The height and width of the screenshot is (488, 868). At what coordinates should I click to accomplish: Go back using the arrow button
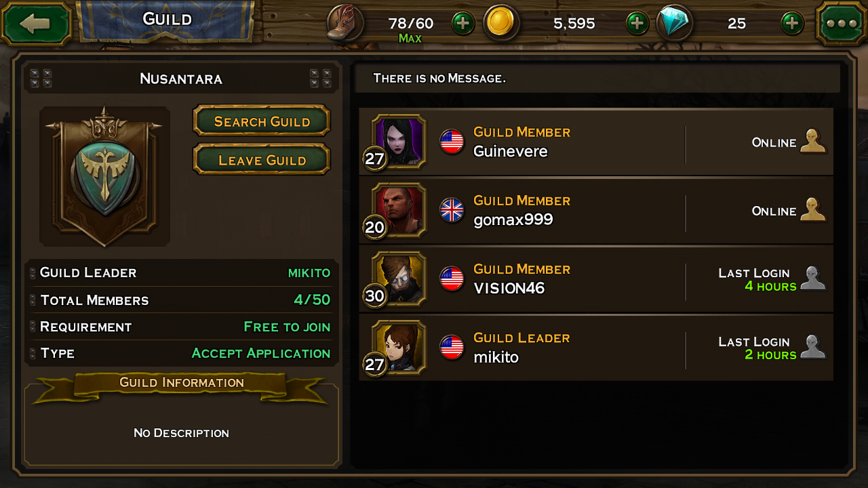[37, 24]
